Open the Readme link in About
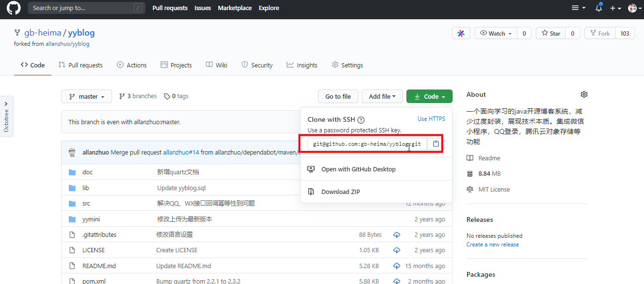Screen dimensions: 644x284 click(484, 158)
